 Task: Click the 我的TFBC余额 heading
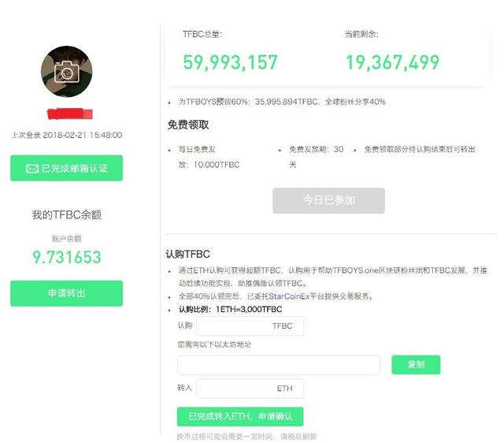point(66,214)
